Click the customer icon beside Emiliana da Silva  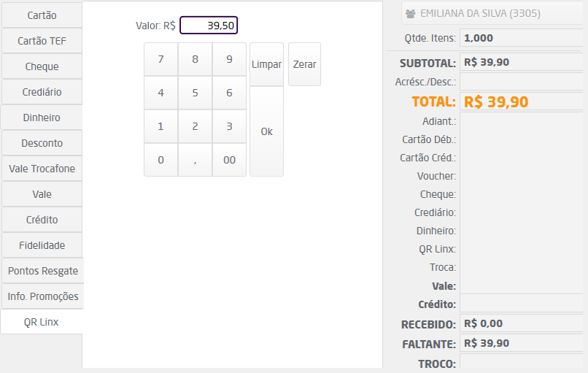point(411,13)
